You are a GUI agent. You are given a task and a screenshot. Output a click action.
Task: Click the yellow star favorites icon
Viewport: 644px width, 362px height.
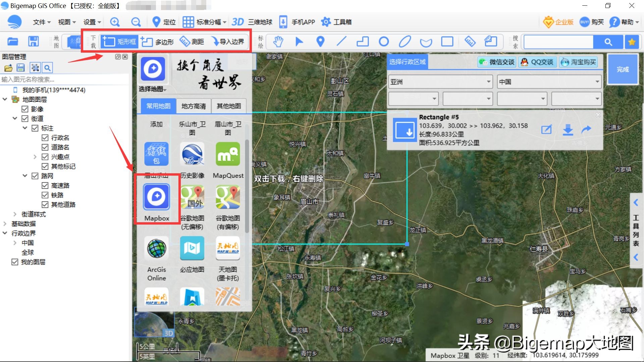632,42
